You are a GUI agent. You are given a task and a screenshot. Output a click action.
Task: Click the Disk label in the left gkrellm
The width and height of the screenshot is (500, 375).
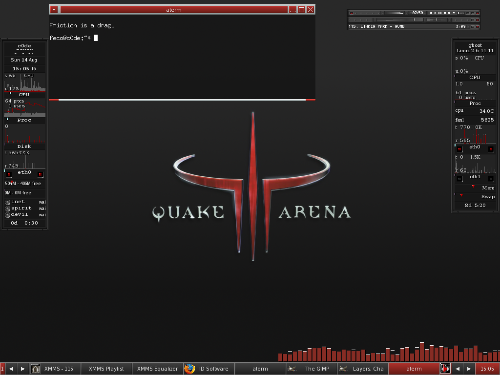tap(24, 146)
